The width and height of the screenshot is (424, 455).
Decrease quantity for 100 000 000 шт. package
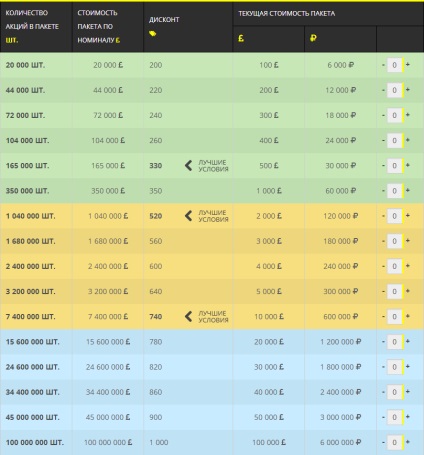[x=383, y=442]
